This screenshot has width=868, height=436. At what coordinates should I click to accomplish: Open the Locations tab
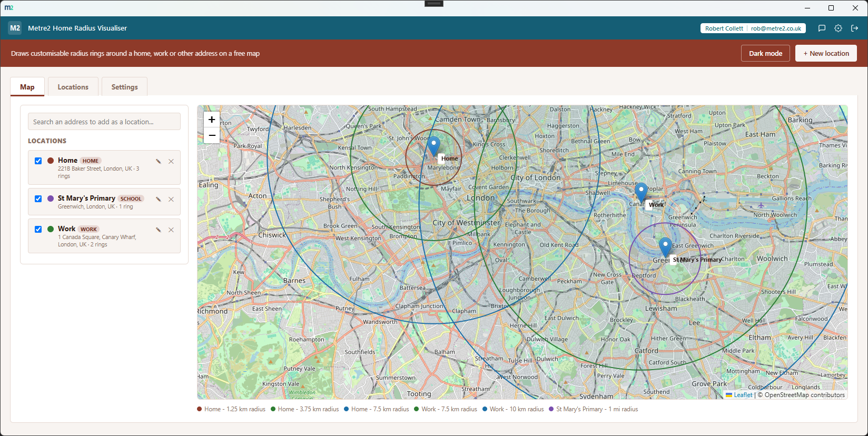[73, 87]
